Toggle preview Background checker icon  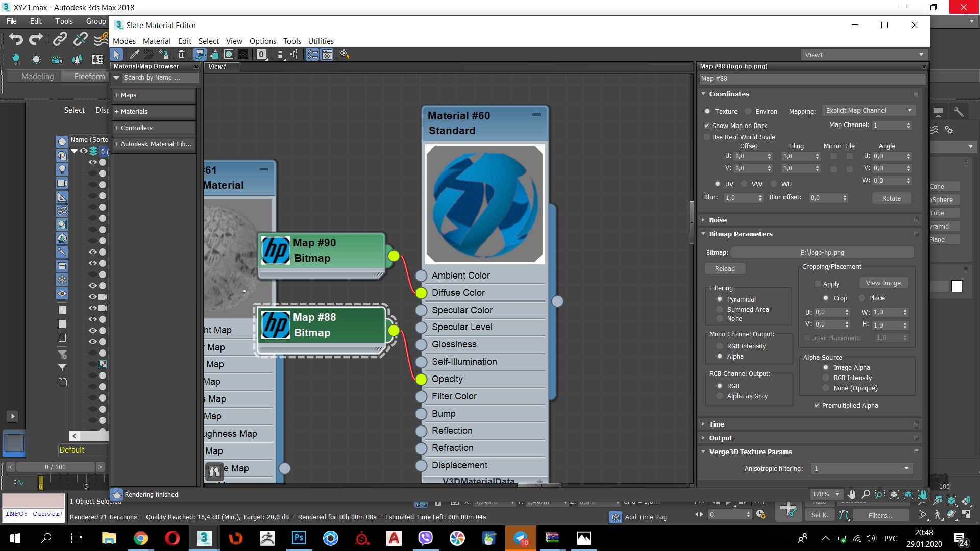click(243, 54)
